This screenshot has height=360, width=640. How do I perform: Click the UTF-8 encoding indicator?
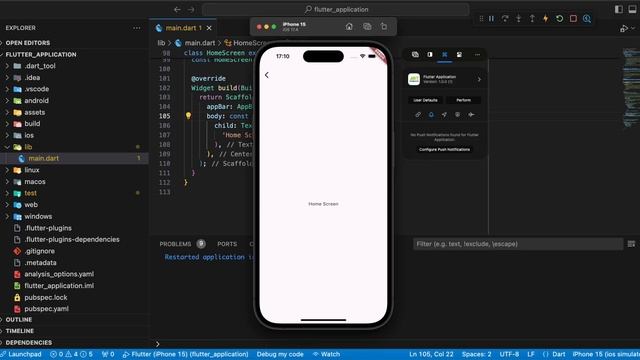coord(509,354)
